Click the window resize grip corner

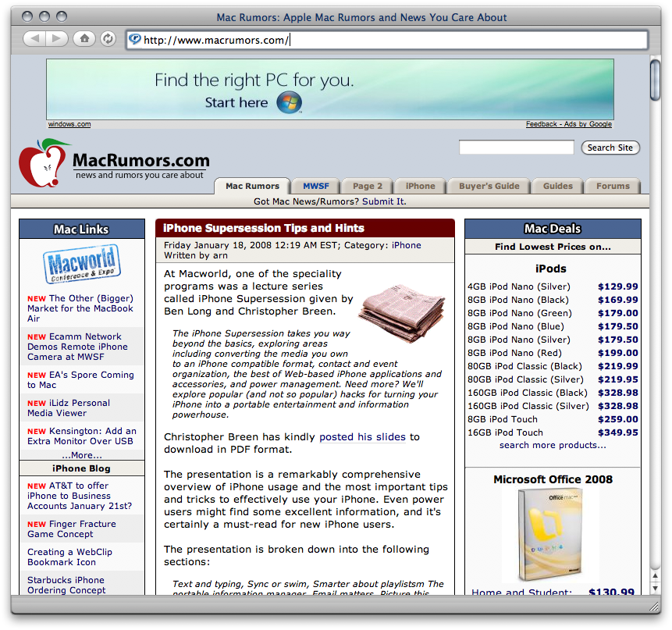click(x=653, y=606)
